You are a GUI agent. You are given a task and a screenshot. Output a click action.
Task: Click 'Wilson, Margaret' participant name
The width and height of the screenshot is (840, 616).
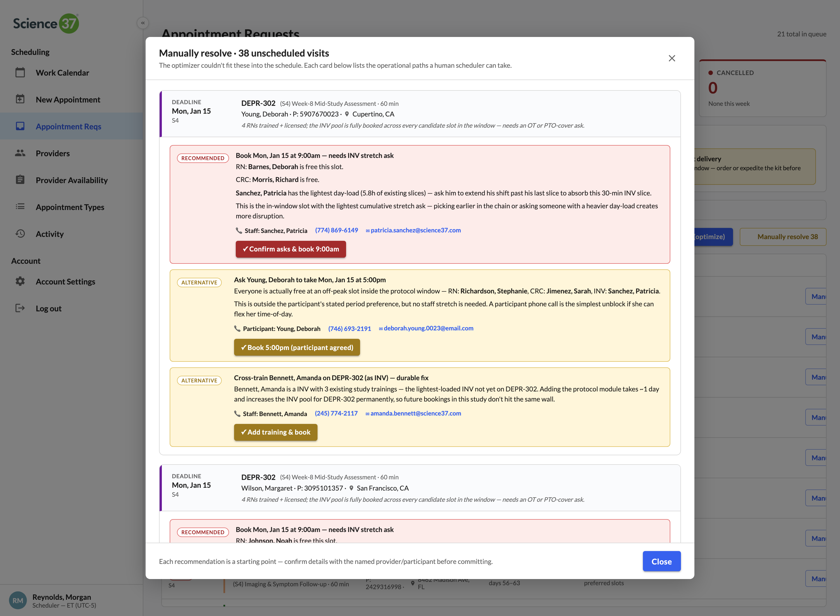coord(267,488)
